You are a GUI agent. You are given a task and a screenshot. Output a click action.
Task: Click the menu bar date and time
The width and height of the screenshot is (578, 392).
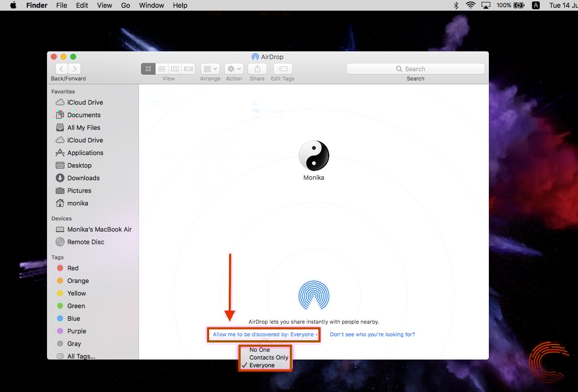pyautogui.click(x=563, y=5)
